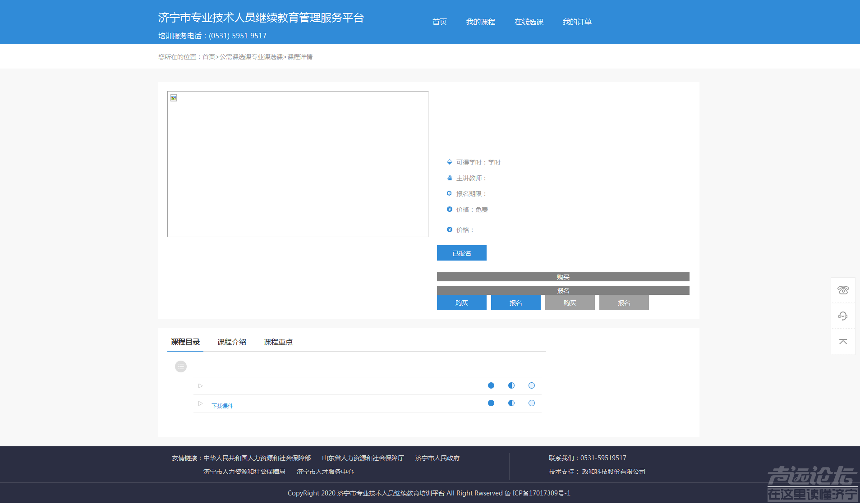This screenshot has height=504, width=860.
Task: Click the half-filled circle in 下载课件 row
Action: [511, 403]
